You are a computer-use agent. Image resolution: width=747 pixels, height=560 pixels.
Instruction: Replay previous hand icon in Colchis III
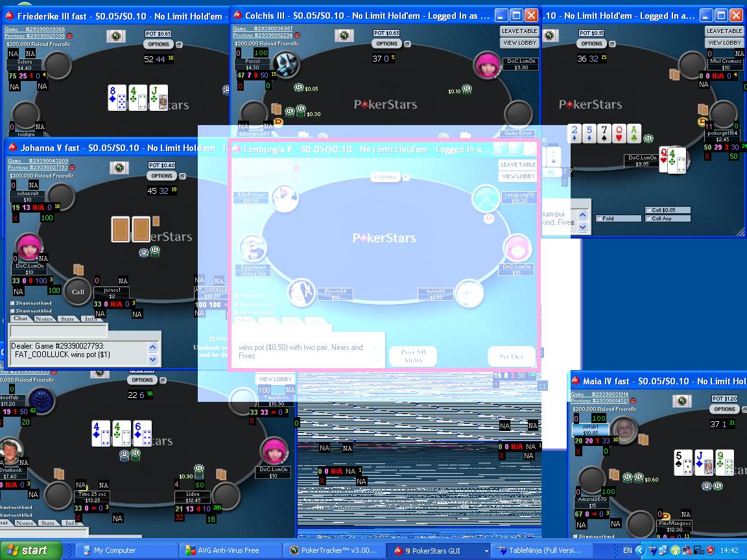pyautogui.click(x=297, y=35)
